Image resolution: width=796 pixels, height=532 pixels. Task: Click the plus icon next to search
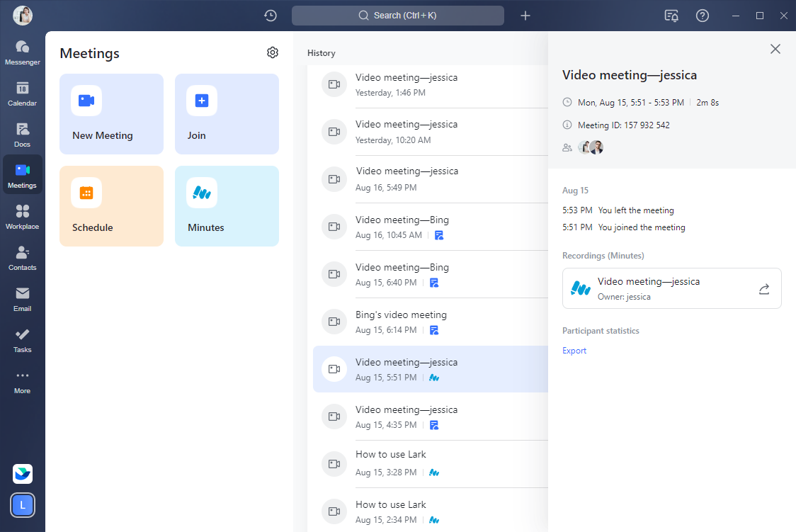pyautogui.click(x=525, y=16)
